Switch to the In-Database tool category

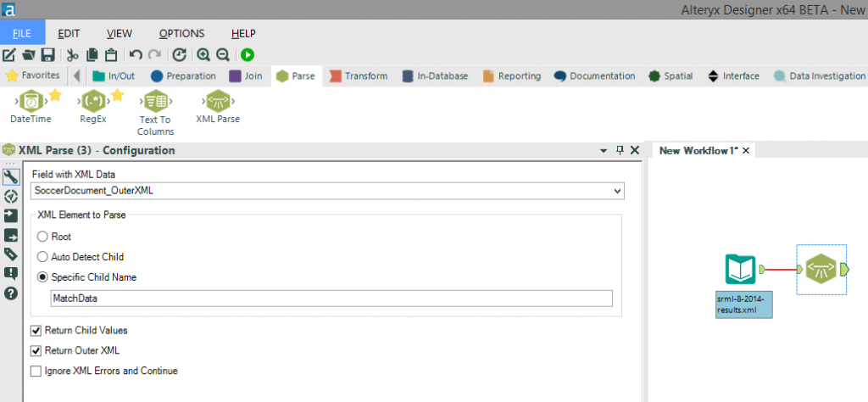pos(436,75)
